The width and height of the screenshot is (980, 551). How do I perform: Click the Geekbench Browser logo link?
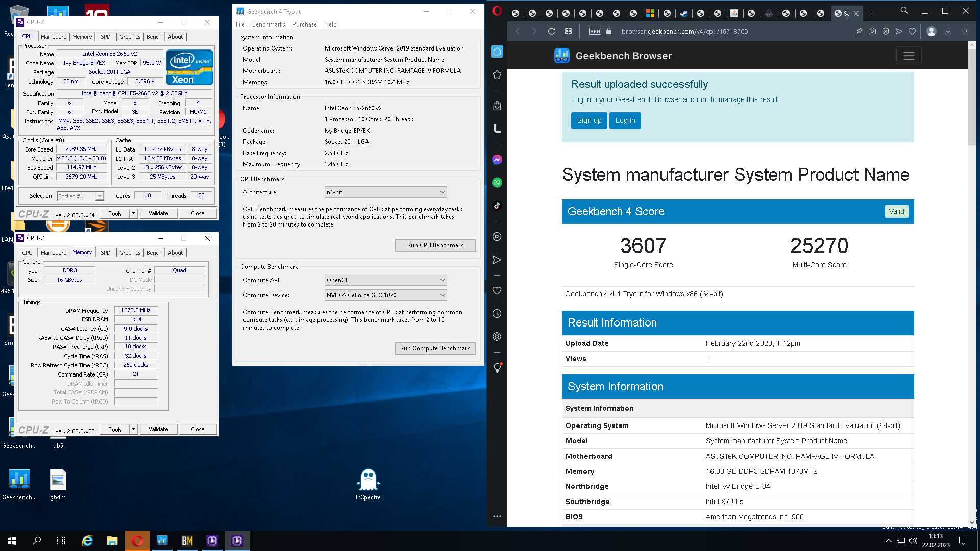613,56
